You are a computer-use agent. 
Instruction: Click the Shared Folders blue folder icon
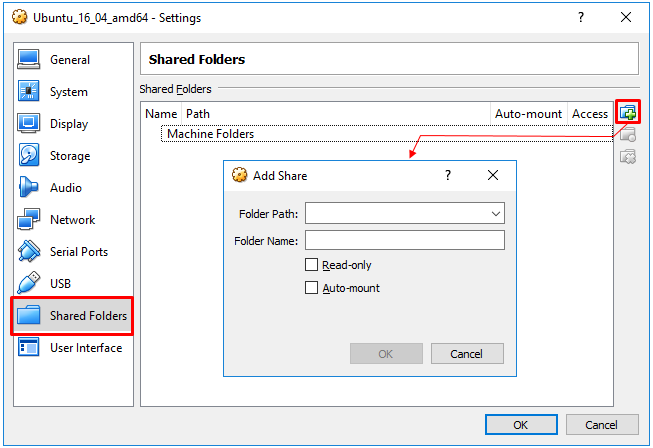[x=28, y=315]
